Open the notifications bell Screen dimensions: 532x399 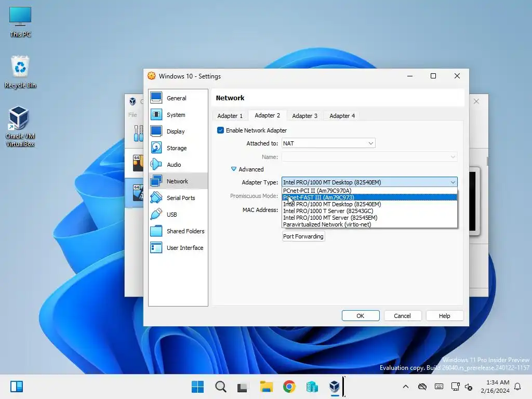518,387
